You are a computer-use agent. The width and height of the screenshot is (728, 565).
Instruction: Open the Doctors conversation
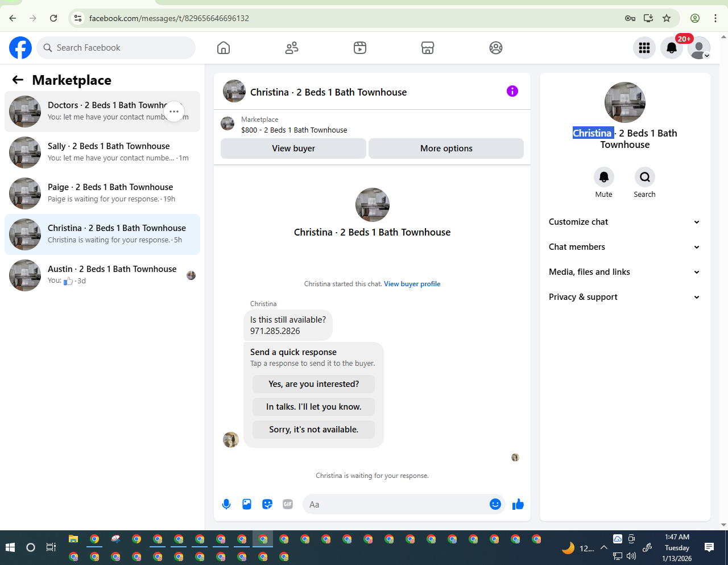102,112
